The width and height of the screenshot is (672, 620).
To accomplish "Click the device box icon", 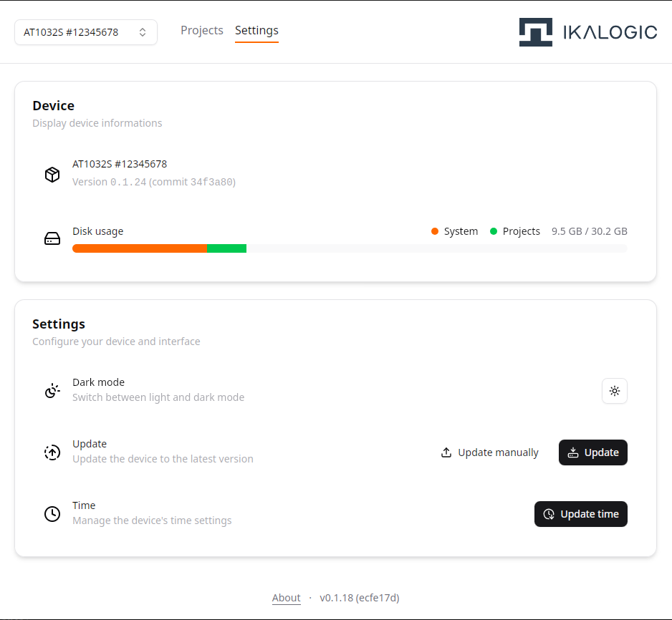I will pyautogui.click(x=52, y=175).
